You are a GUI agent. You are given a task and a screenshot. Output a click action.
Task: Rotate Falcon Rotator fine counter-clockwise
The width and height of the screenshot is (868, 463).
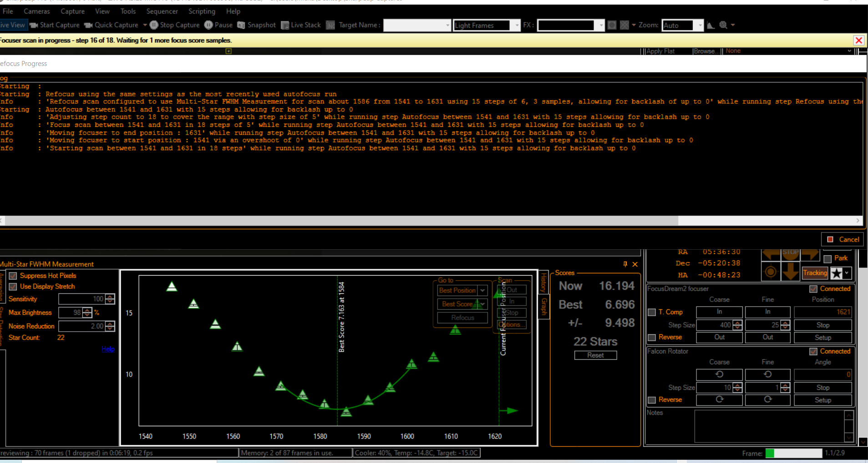coord(768,374)
